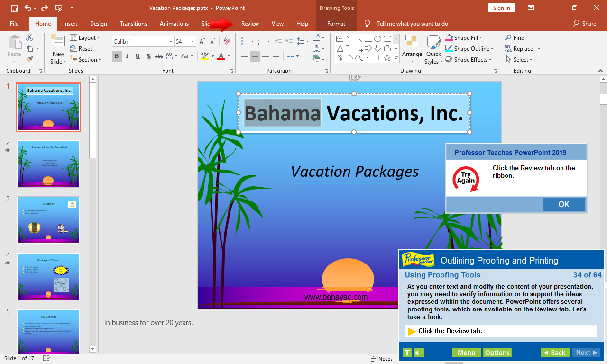Select slide 3 Locations thumbnail
Viewport: 607px width, 364px height.
tap(48, 220)
